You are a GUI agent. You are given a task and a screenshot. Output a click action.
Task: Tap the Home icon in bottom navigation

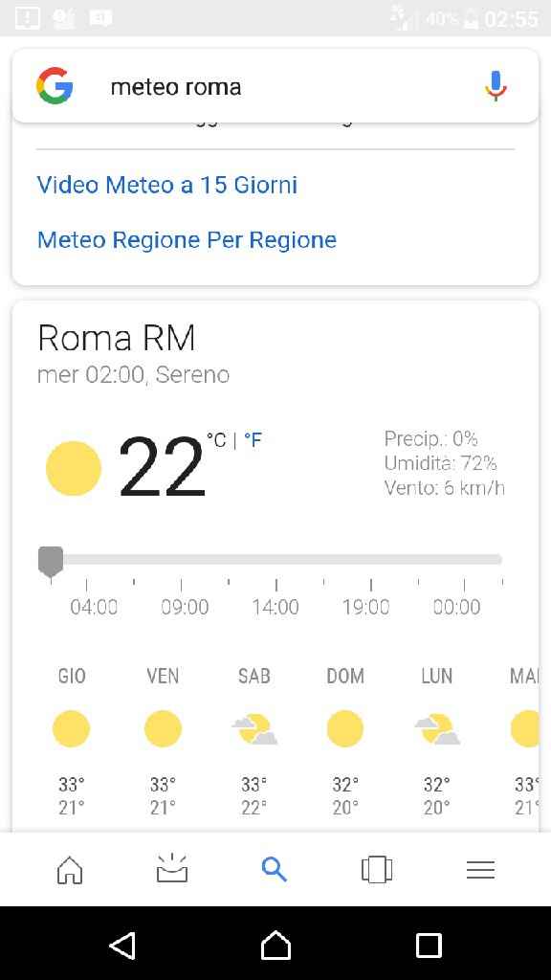[x=69, y=870]
